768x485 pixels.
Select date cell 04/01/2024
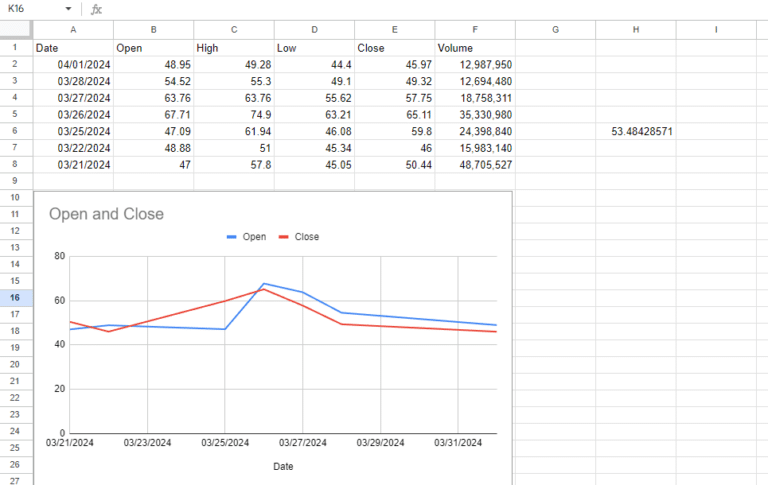(x=73, y=65)
